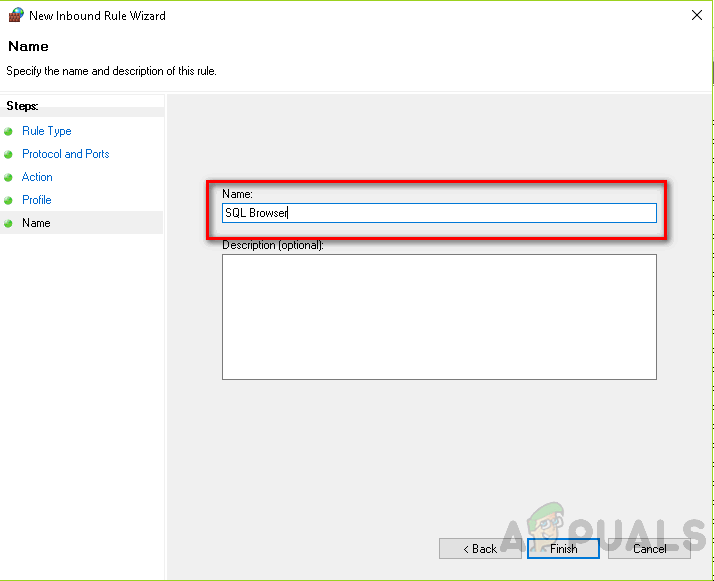Click the Name input field with SQL Browser
This screenshot has width=714, height=581.
(x=439, y=213)
